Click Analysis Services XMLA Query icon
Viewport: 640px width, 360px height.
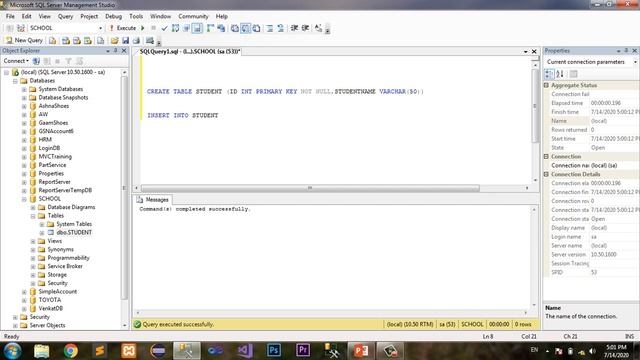click(88, 40)
